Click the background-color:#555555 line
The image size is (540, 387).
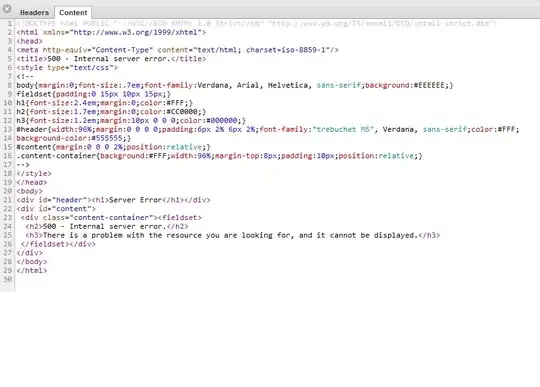coord(74,138)
